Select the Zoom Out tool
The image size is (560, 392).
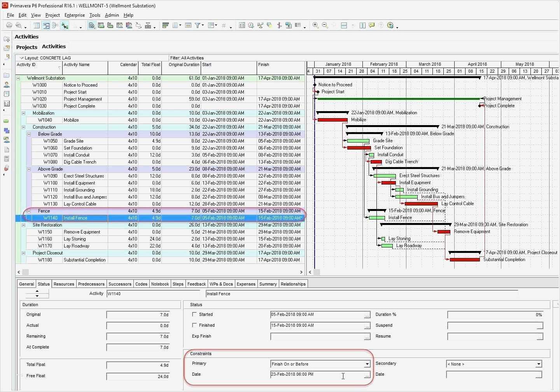pyautogui.click(x=325, y=25)
